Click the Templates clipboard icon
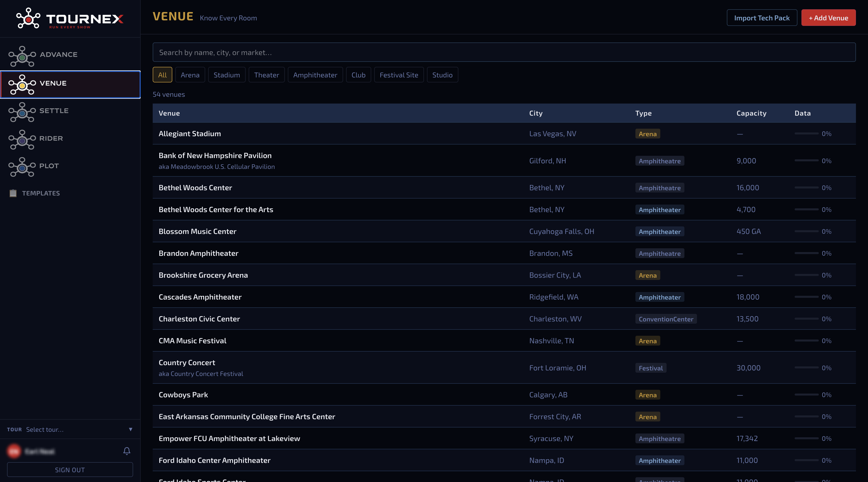 coord(13,193)
